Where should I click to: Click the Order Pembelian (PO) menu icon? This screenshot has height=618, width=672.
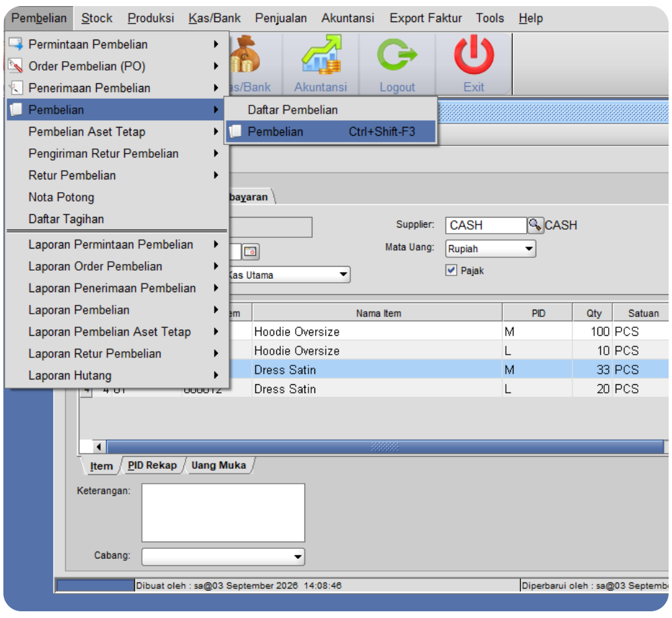point(16,66)
